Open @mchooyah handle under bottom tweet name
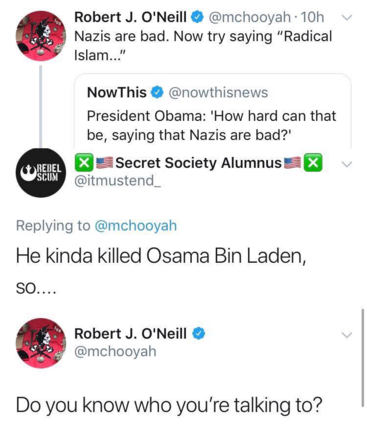The height and width of the screenshot is (435, 367). point(115,352)
